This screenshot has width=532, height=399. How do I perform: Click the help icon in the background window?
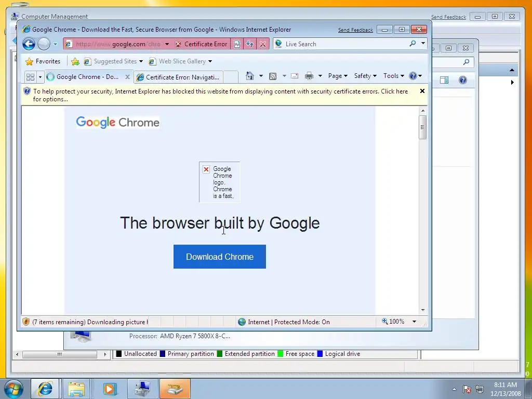[x=463, y=80]
